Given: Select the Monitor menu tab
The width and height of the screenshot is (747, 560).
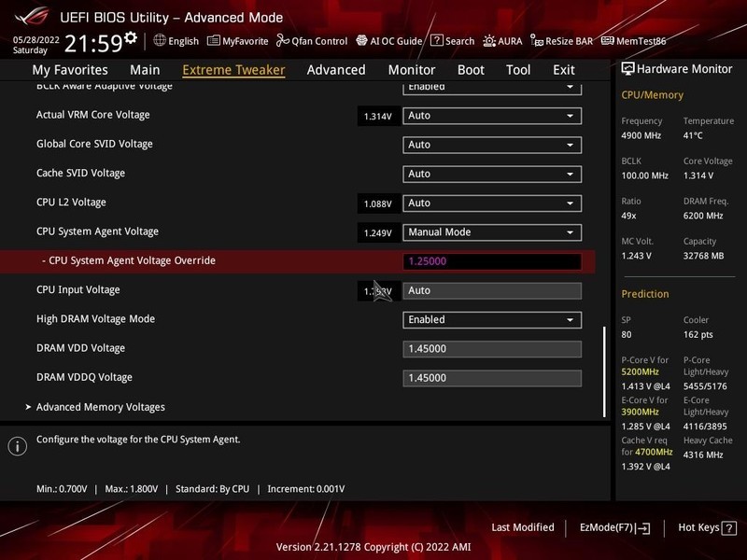Looking at the screenshot, I should point(411,69).
